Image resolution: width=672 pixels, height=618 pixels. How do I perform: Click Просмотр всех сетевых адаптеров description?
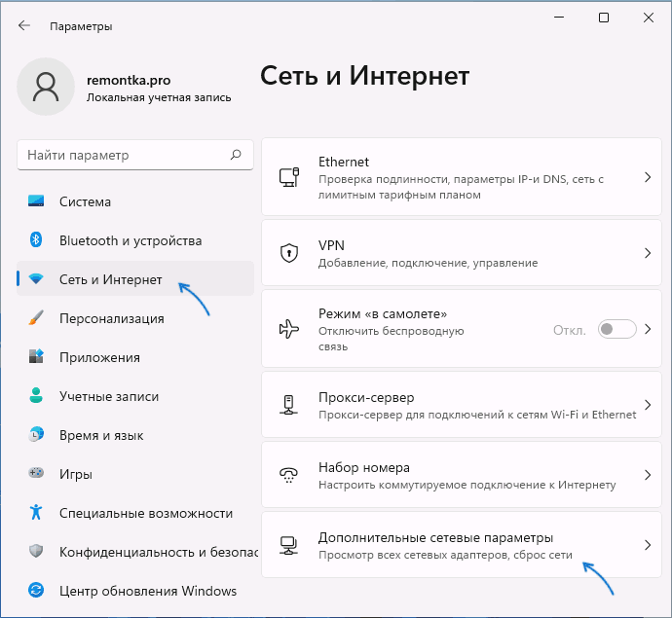tap(445, 555)
